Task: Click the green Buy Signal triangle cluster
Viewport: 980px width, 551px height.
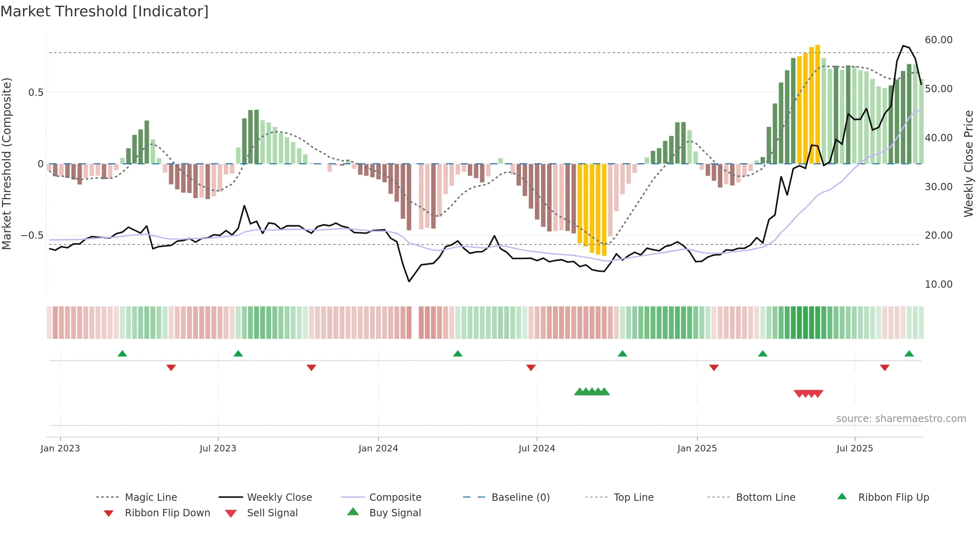Action: [x=592, y=392]
